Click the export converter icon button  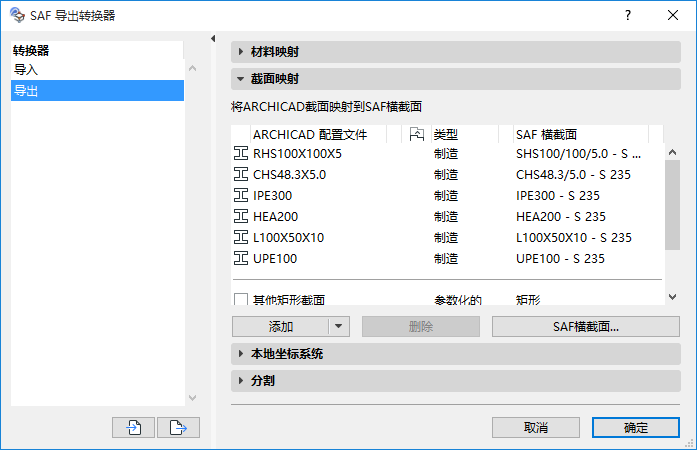click(x=178, y=427)
